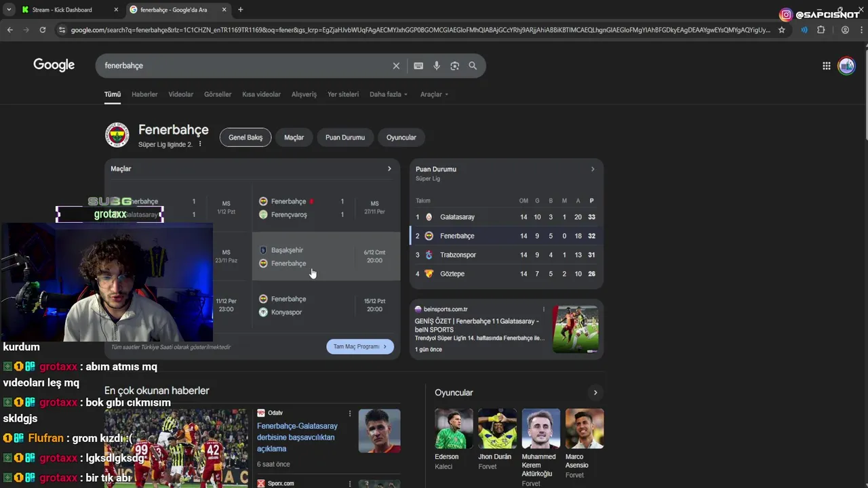Select the Maçlar chip
This screenshot has height=488, width=868.
pyautogui.click(x=294, y=138)
